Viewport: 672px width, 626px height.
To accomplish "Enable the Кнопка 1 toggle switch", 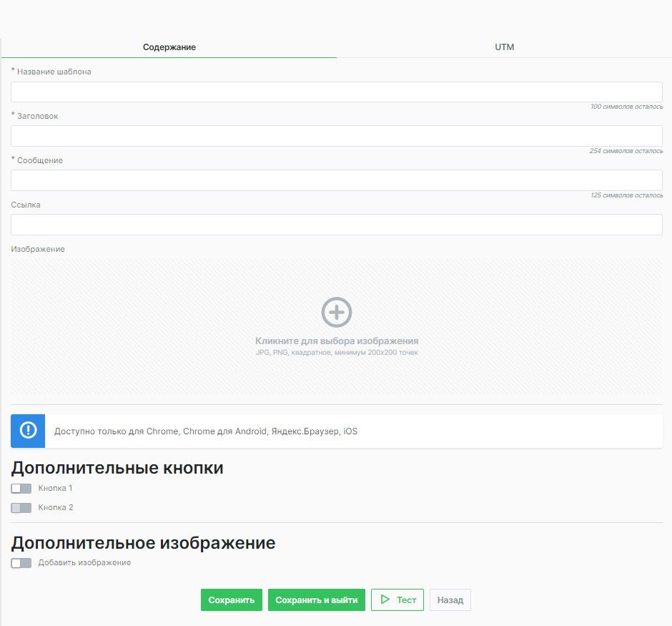I will [21, 489].
